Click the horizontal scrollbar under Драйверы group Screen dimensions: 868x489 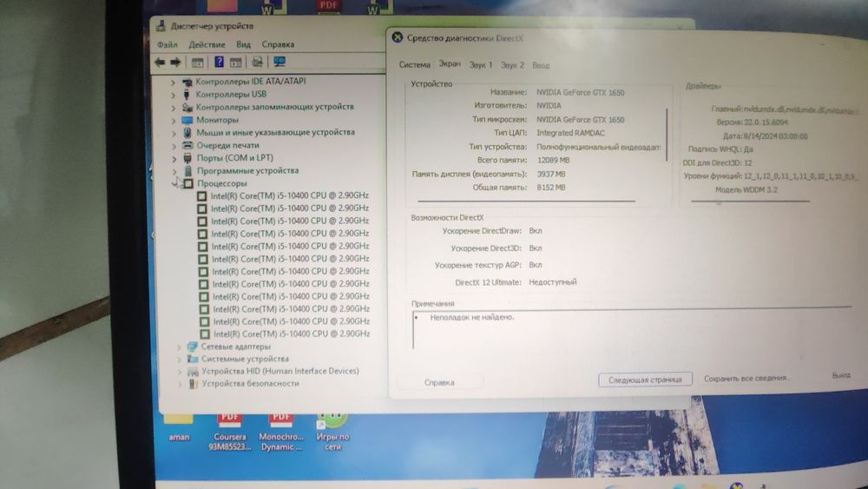click(x=750, y=201)
